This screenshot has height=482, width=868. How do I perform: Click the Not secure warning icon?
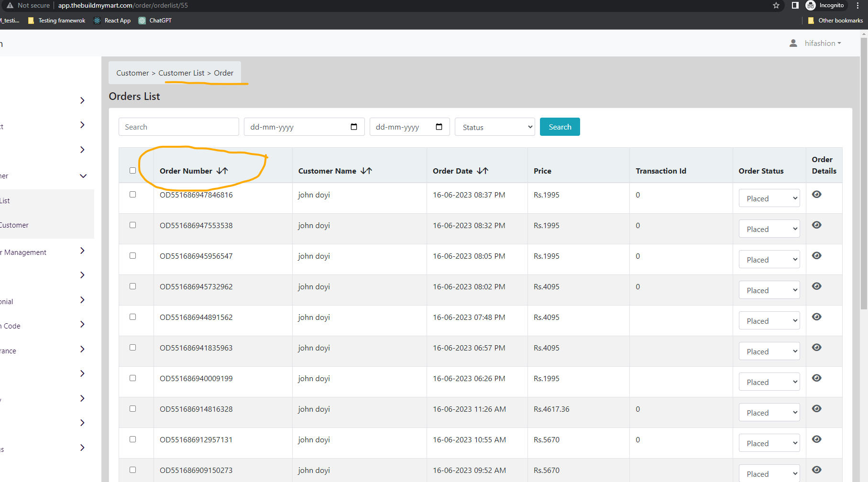pos(10,5)
